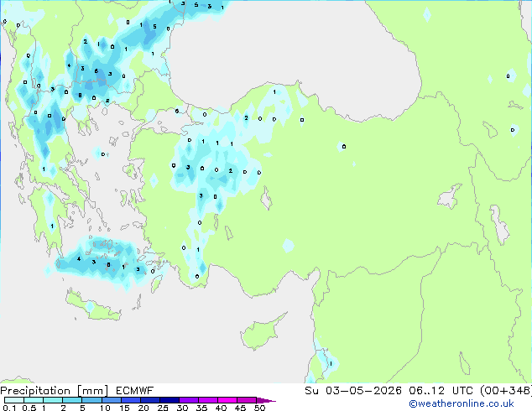The image size is (532, 411).
Task: Click the 2–5 mm legend color box
Action: tap(72, 400)
